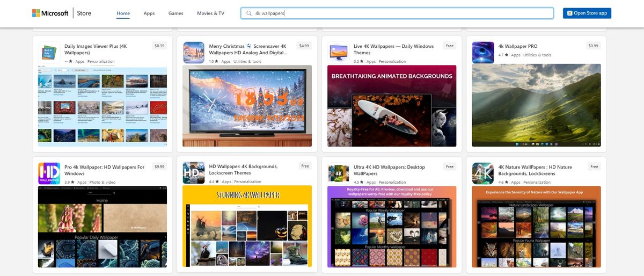Click the Live 4K Wallpapers app icon
Screen dimensions: 644x276
click(x=338, y=53)
